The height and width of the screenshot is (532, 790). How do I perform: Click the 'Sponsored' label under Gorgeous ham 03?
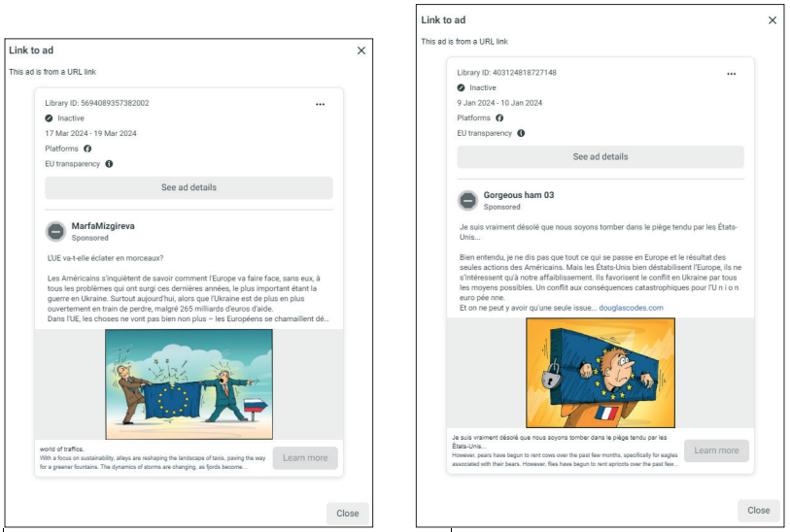(501, 207)
